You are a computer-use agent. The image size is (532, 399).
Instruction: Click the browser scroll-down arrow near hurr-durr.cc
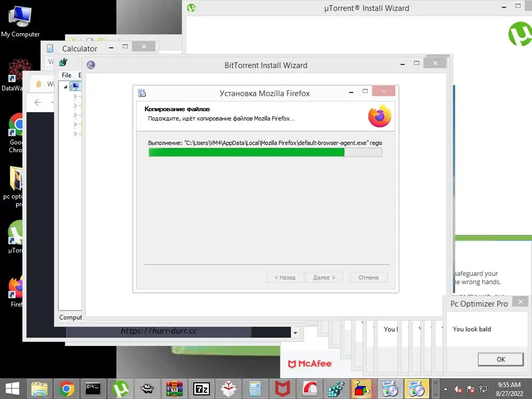(x=295, y=333)
